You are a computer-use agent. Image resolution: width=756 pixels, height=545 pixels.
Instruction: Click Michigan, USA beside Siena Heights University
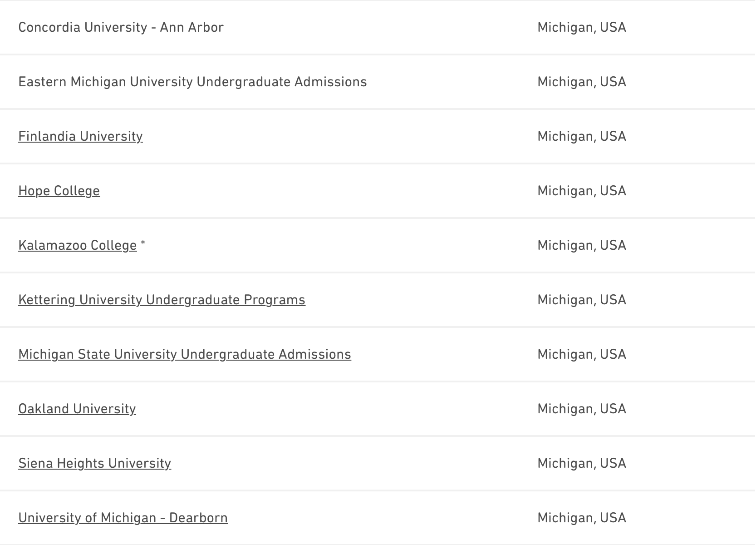pos(581,463)
